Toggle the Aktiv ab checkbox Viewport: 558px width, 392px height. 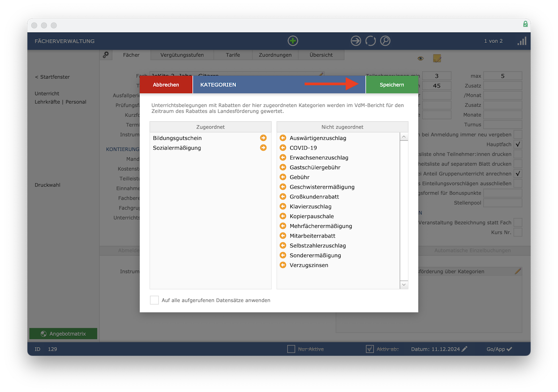click(370, 349)
